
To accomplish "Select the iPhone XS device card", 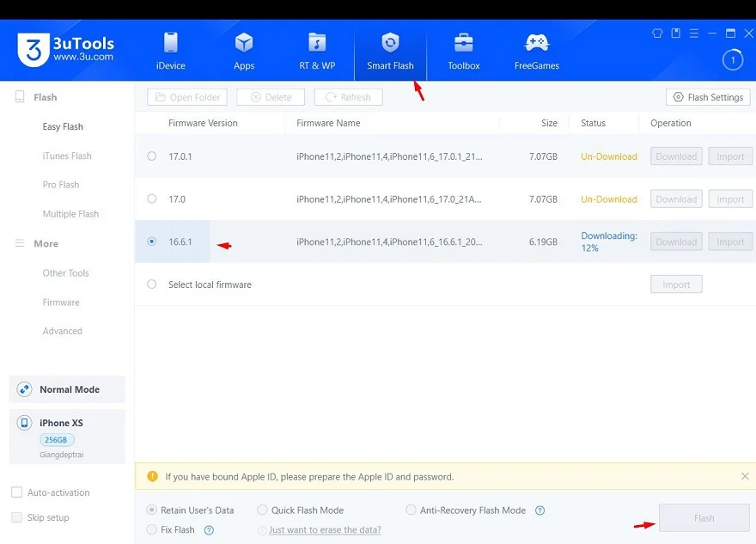I will [67, 436].
